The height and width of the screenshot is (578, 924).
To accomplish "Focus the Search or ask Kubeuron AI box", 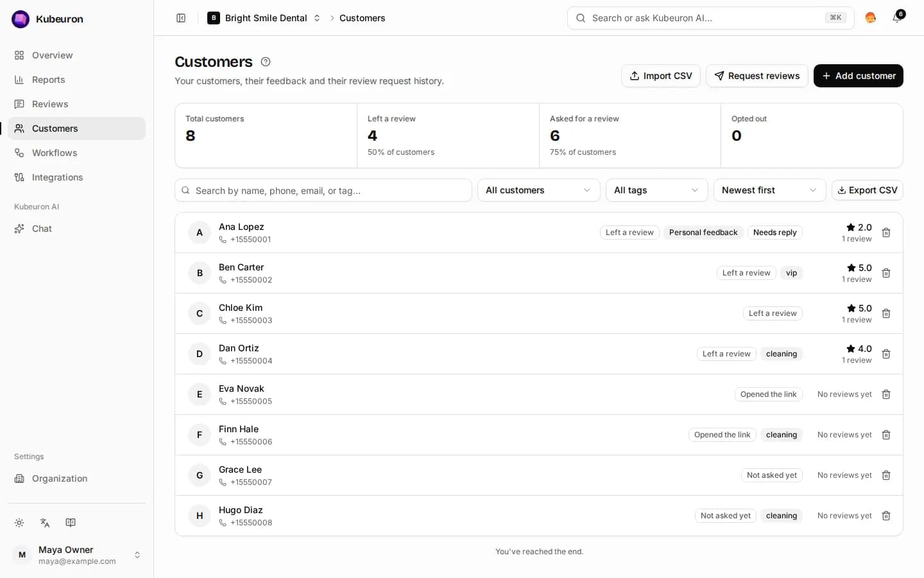I will tap(710, 18).
